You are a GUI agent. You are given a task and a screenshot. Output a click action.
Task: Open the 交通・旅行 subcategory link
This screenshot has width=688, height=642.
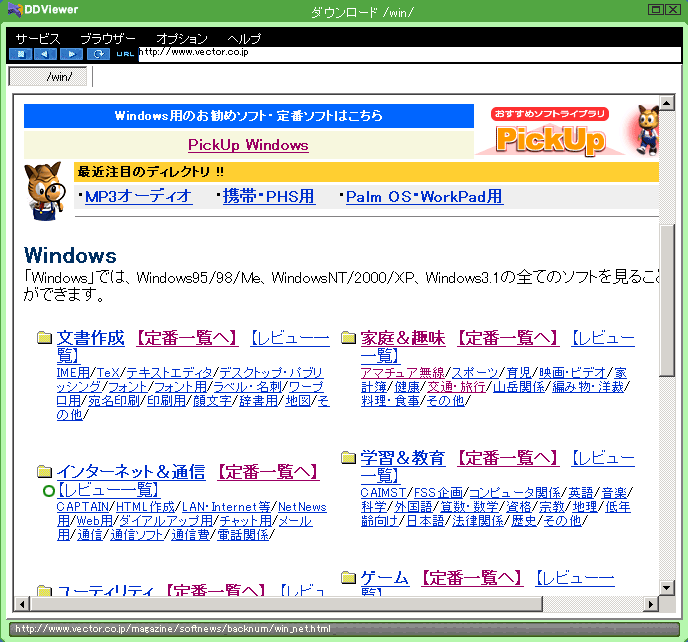click(x=456, y=387)
